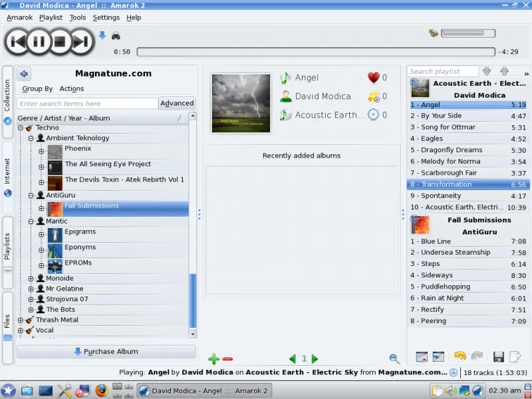Click the Purchase Album button
The width and height of the screenshot is (532, 399).
(x=106, y=351)
